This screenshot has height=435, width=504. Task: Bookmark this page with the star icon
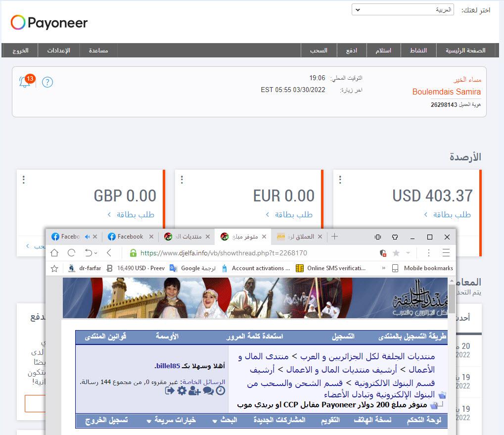(396, 253)
